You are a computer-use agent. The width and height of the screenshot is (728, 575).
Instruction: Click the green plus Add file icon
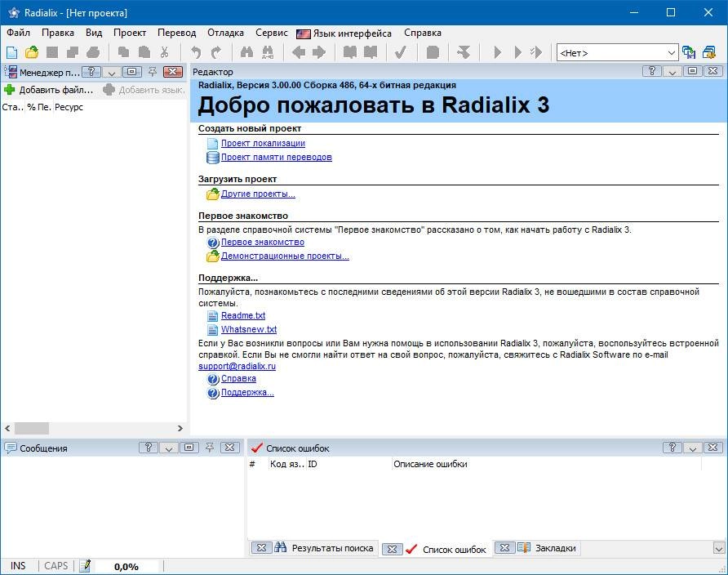click(x=9, y=90)
